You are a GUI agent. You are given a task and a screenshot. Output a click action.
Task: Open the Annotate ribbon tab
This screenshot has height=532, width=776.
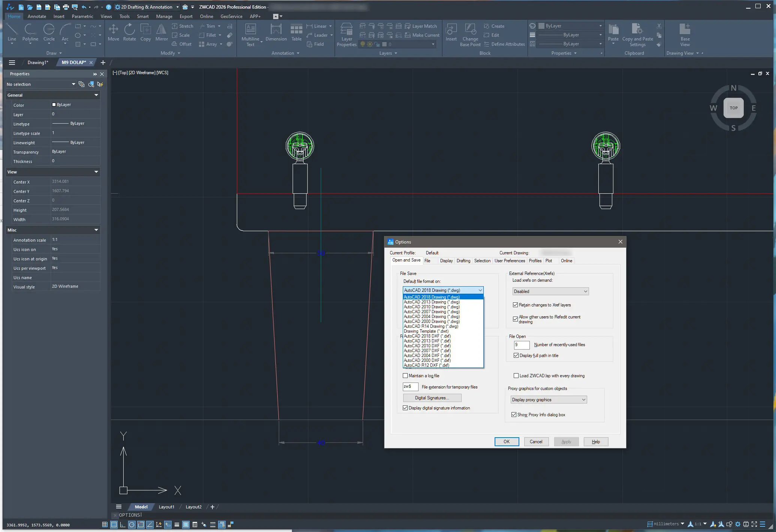point(37,16)
